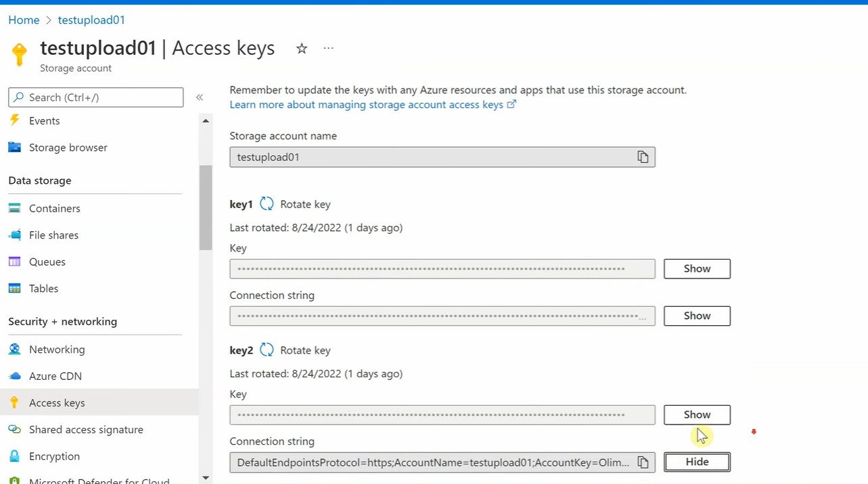The height and width of the screenshot is (484, 868).
Task: Click the star to favorite Access keys
Action: click(x=301, y=48)
